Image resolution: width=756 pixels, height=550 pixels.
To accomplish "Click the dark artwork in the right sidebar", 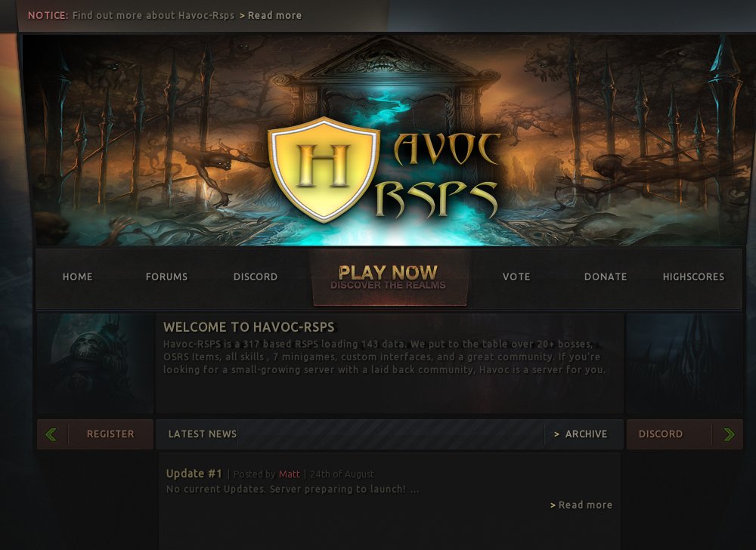I will coord(685,363).
